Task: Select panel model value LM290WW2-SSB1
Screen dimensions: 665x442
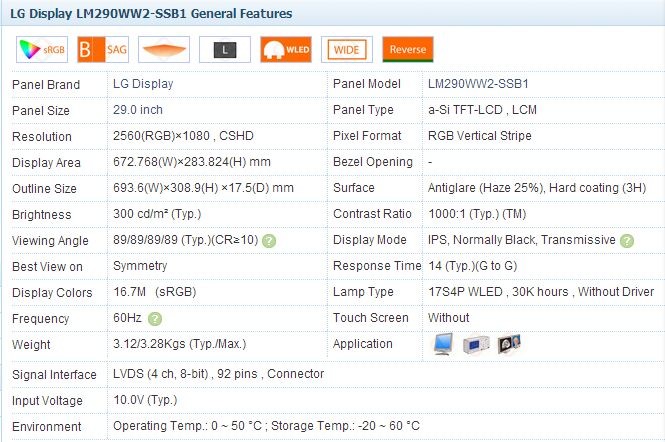Action: pyautogui.click(x=478, y=84)
